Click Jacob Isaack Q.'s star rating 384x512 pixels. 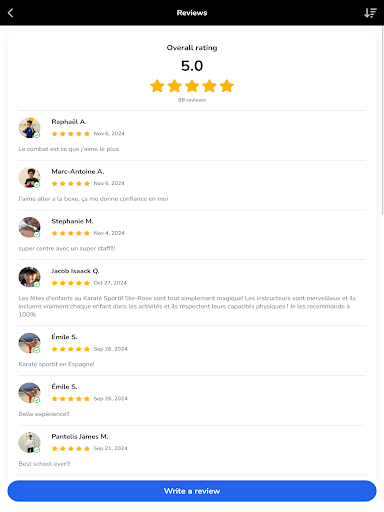click(x=71, y=283)
